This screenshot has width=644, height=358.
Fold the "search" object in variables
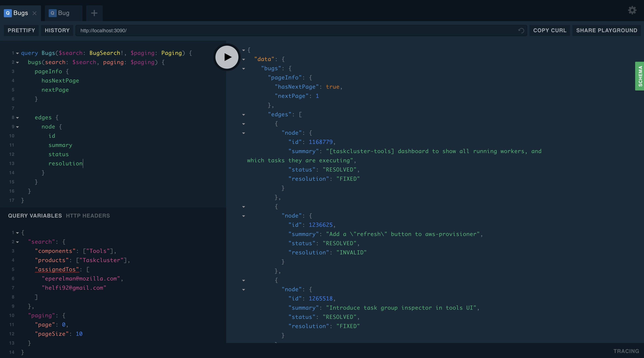17,242
